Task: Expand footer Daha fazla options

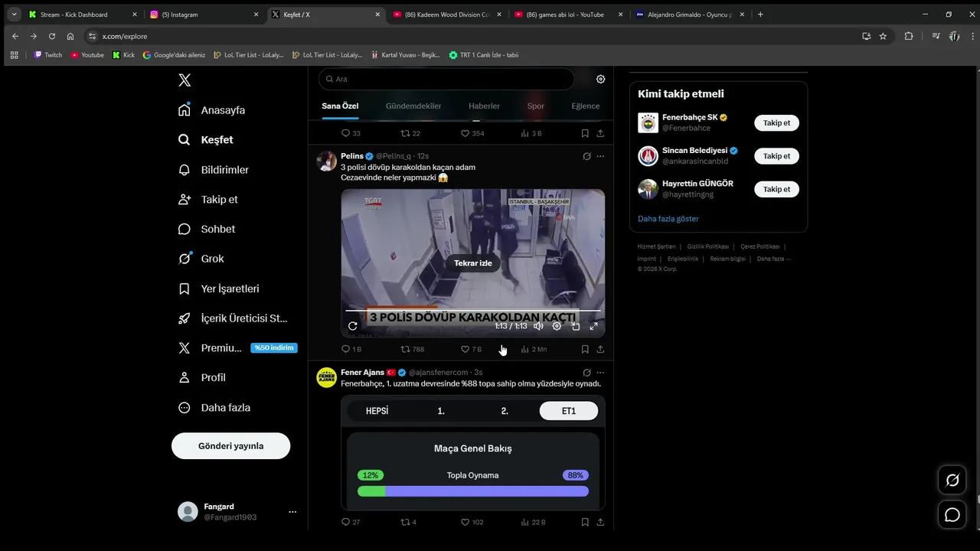Action: point(773,259)
